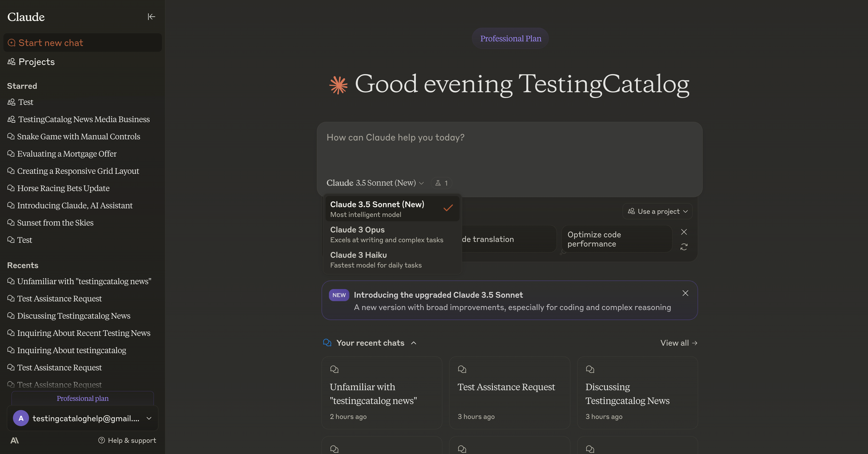This screenshot has width=868, height=454.
Task: Dismiss the suggested prompts with the X icon
Action: (x=684, y=232)
